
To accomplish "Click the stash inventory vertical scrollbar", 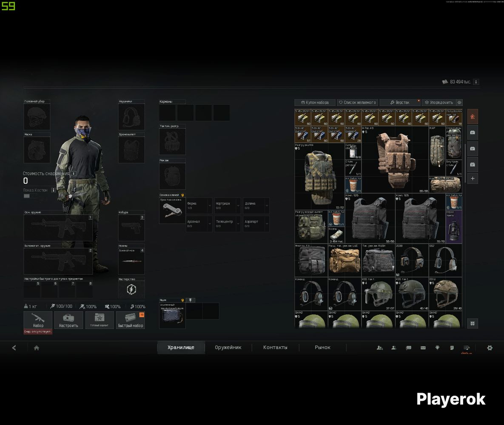I will coord(465,164).
